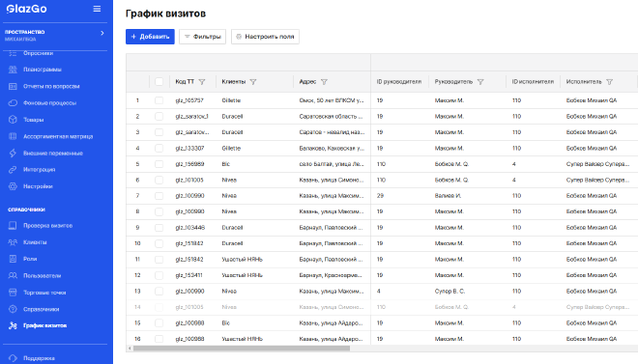The width and height of the screenshot is (638, 364).
Task: Click left arrow of horizontal scrollbar
Action: click(x=130, y=349)
